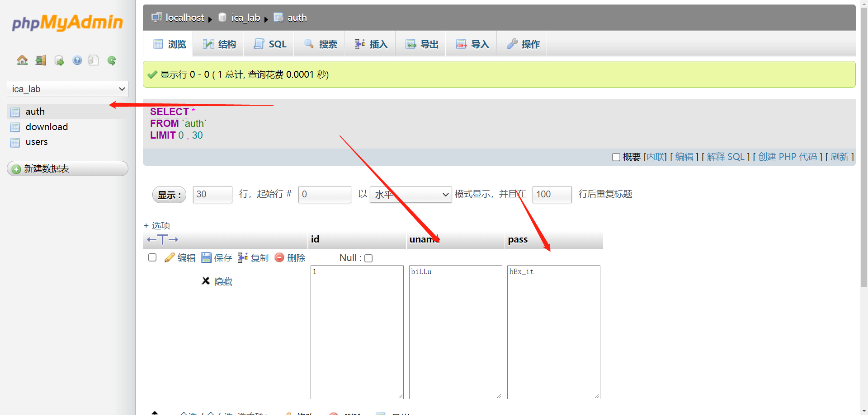Open the ica_lab database dropdown
The image size is (868, 415).
[67, 89]
